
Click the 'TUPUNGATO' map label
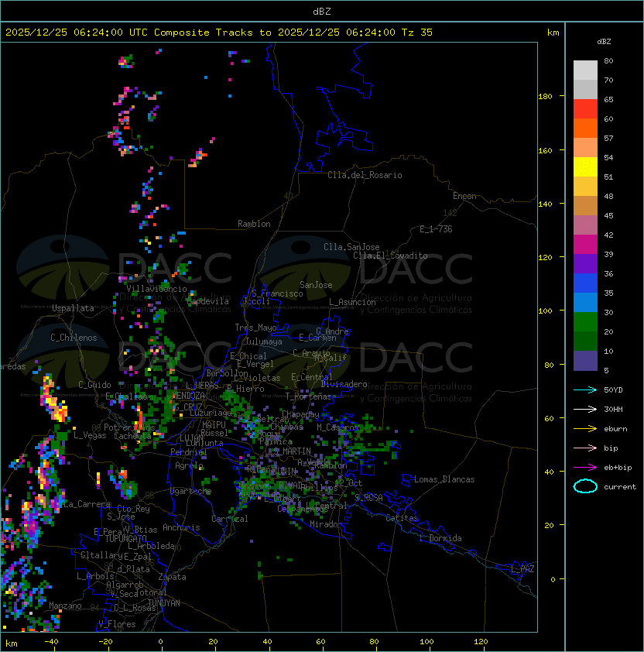coord(125,539)
